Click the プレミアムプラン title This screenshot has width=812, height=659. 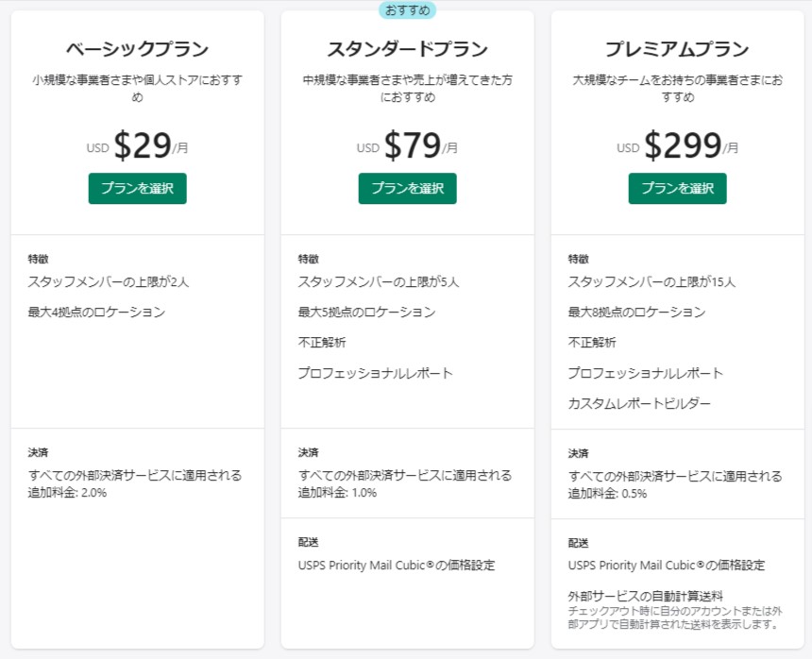pyautogui.click(x=677, y=50)
